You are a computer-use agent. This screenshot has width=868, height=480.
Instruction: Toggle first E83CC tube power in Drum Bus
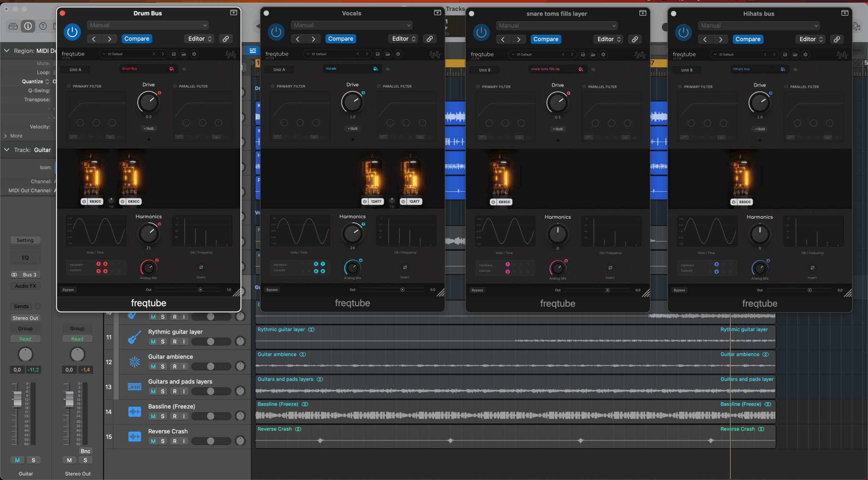tap(84, 201)
